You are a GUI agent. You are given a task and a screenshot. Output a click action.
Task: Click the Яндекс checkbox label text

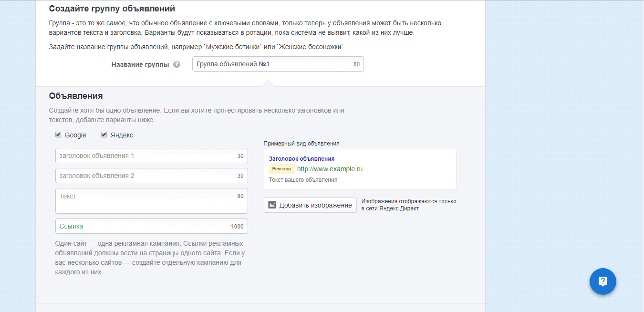pyautogui.click(x=122, y=135)
